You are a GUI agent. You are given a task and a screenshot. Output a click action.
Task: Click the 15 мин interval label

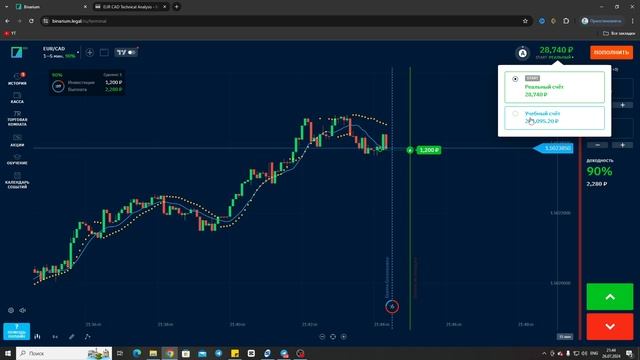point(565,337)
